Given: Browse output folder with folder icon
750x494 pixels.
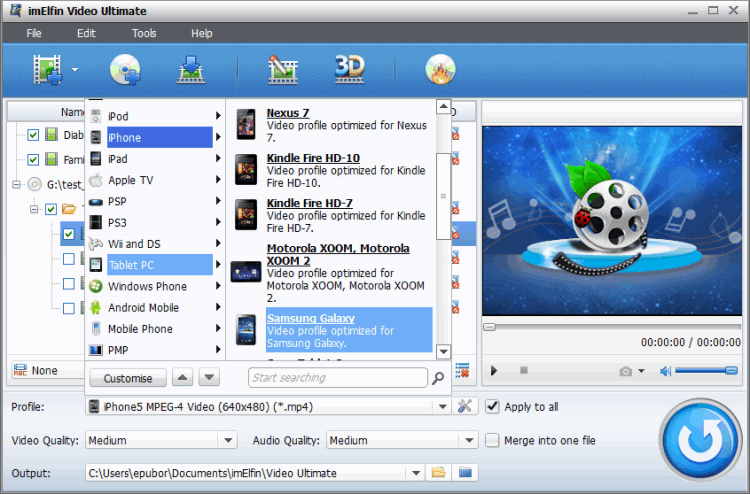Looking at the screenshot, I should coord(438,473).
